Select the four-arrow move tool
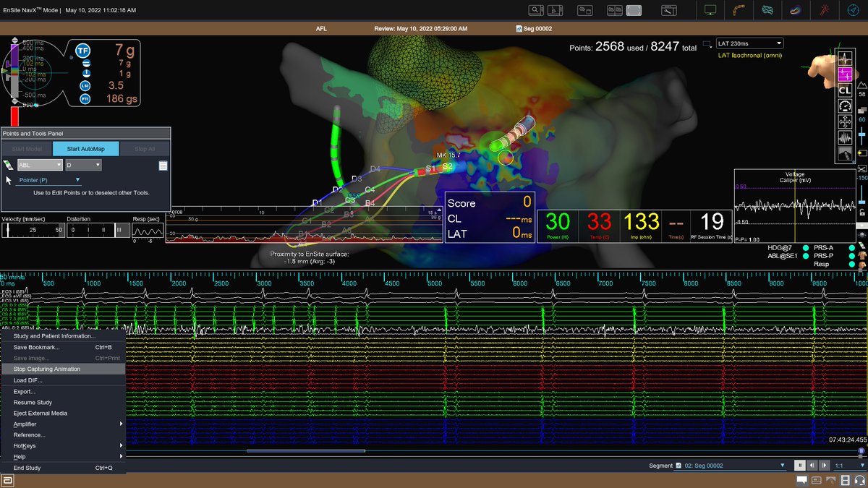 [x=844, y=122]
